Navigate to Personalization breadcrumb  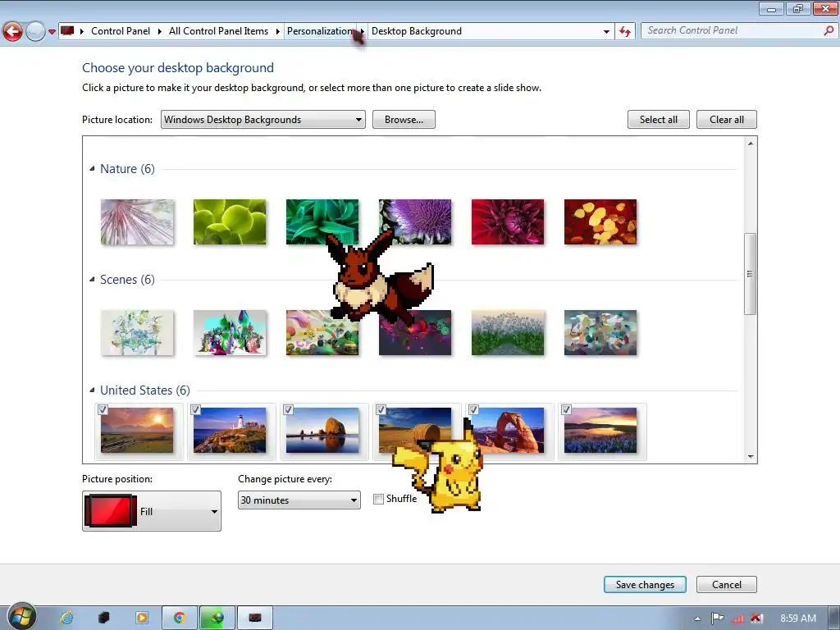[319, 31]
